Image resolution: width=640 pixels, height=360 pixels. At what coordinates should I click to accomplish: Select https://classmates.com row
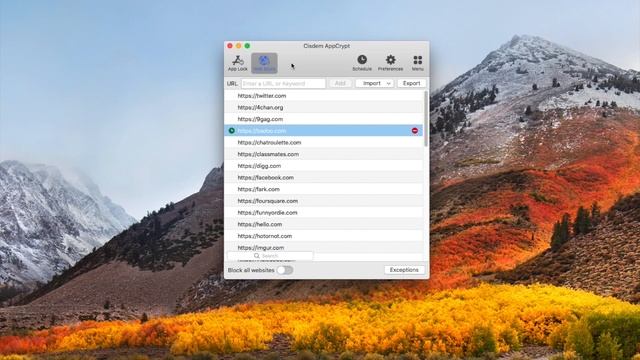pyautogui.click(x=324, y=154)
